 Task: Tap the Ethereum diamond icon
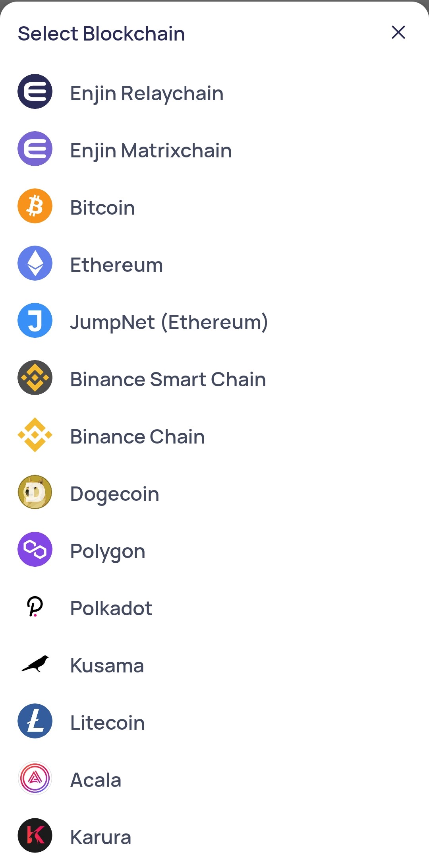35,263
